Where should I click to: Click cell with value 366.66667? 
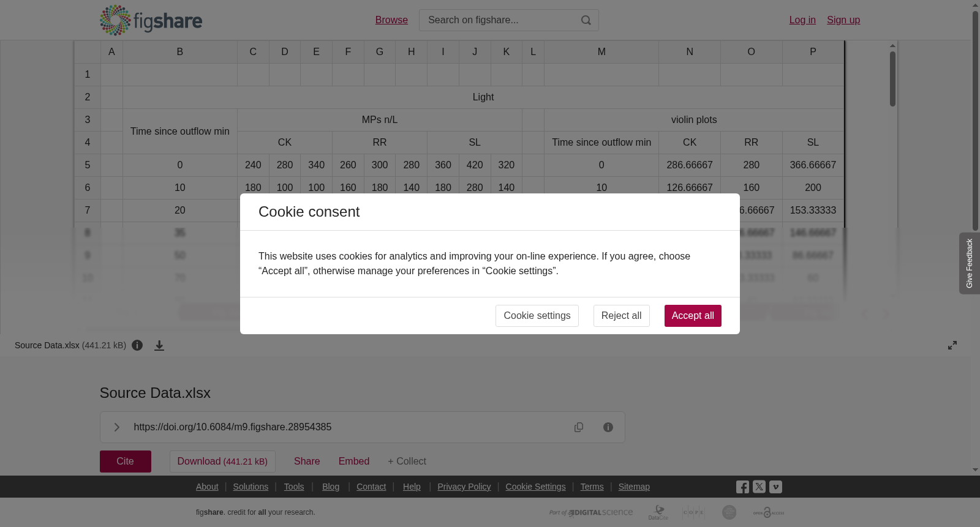(x=813, y=165)
